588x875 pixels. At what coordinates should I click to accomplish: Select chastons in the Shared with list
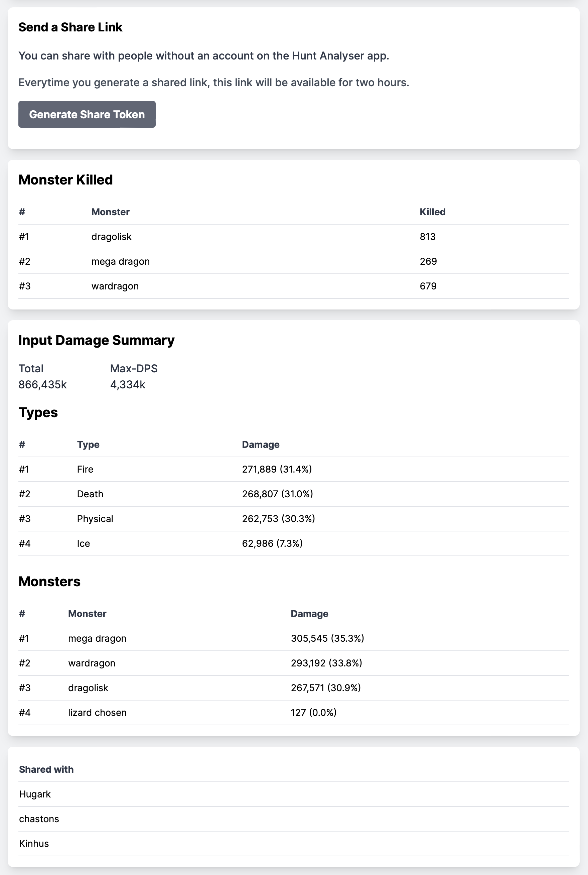(39, 819)
